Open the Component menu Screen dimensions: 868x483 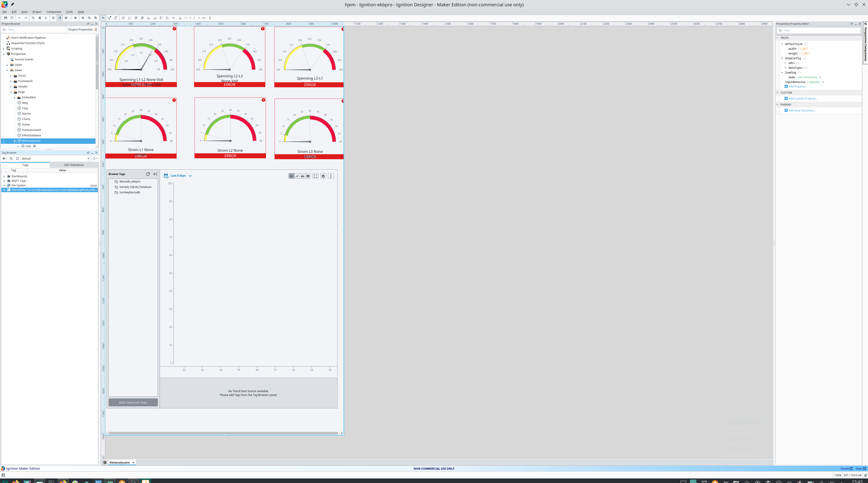tap(54, 12)
